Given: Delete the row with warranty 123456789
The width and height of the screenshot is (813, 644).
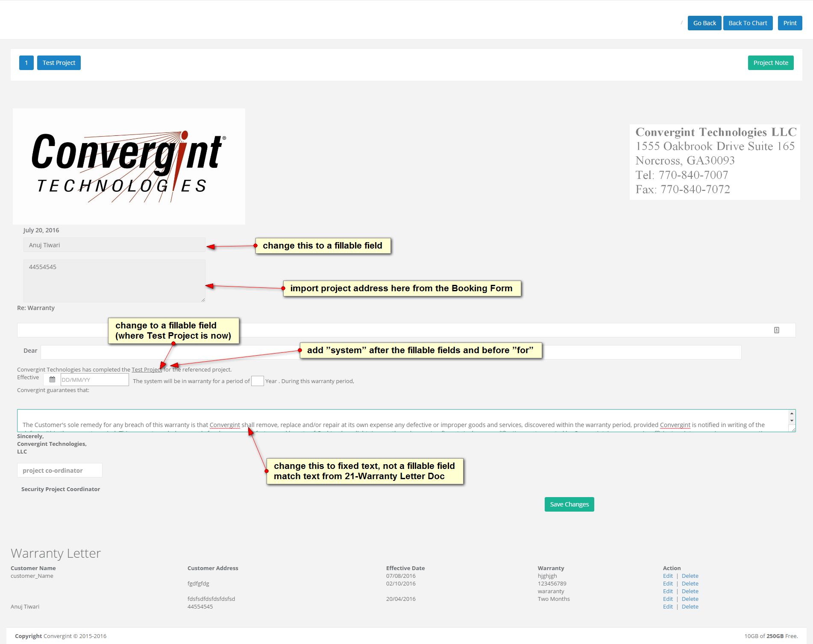Looking at the screenshot, I should (x=690, y=584).
